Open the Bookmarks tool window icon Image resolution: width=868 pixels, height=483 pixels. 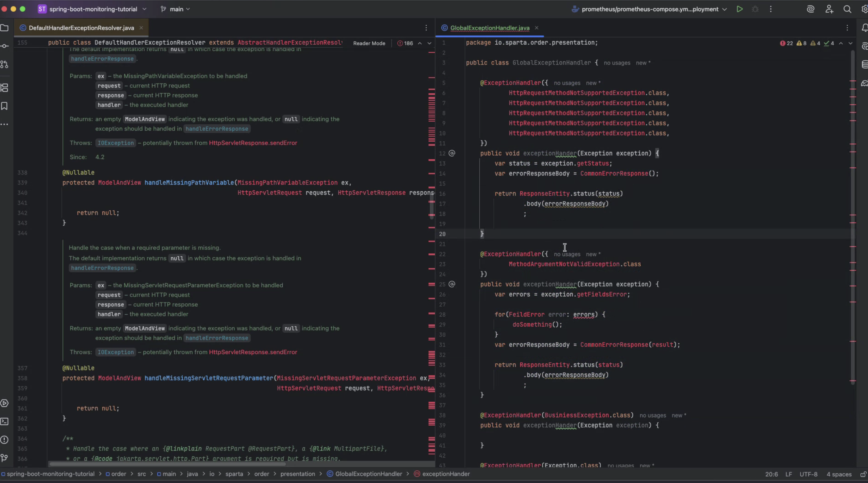[x=4, y=106]
